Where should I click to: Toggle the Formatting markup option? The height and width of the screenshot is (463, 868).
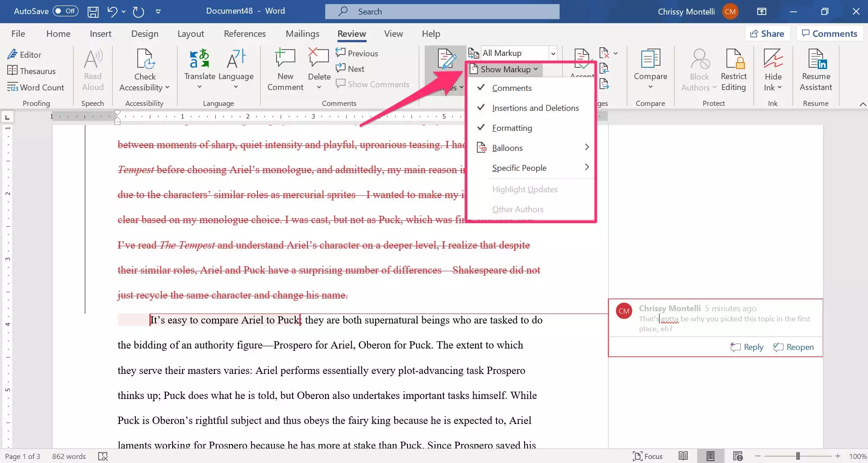tap(511, 128)
